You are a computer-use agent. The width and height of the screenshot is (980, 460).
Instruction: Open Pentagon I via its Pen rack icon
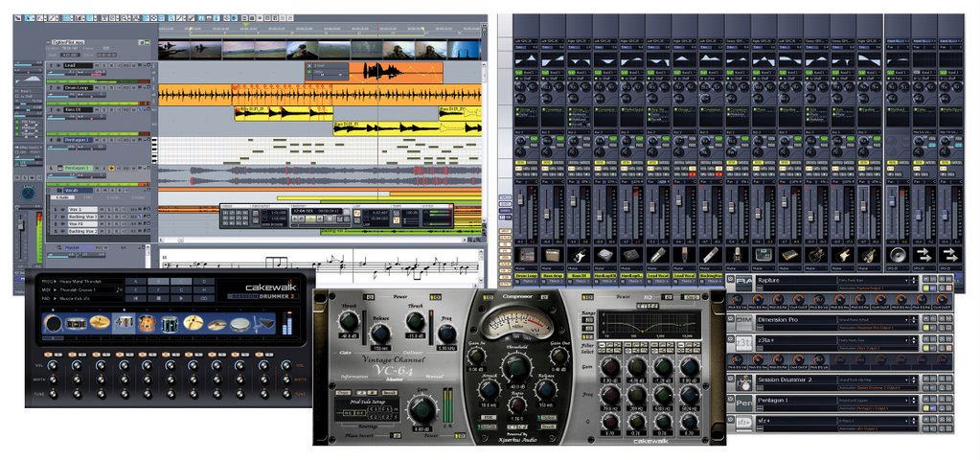(743, 403)
